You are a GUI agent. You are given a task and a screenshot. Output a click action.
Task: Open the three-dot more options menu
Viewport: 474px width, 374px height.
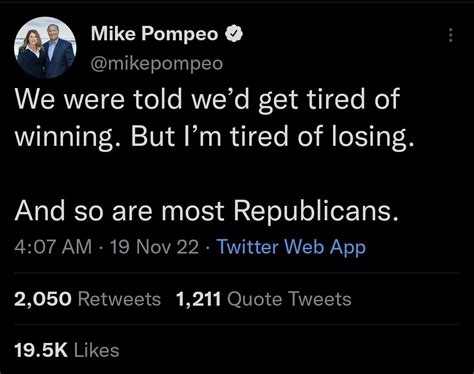pos(451,35)
